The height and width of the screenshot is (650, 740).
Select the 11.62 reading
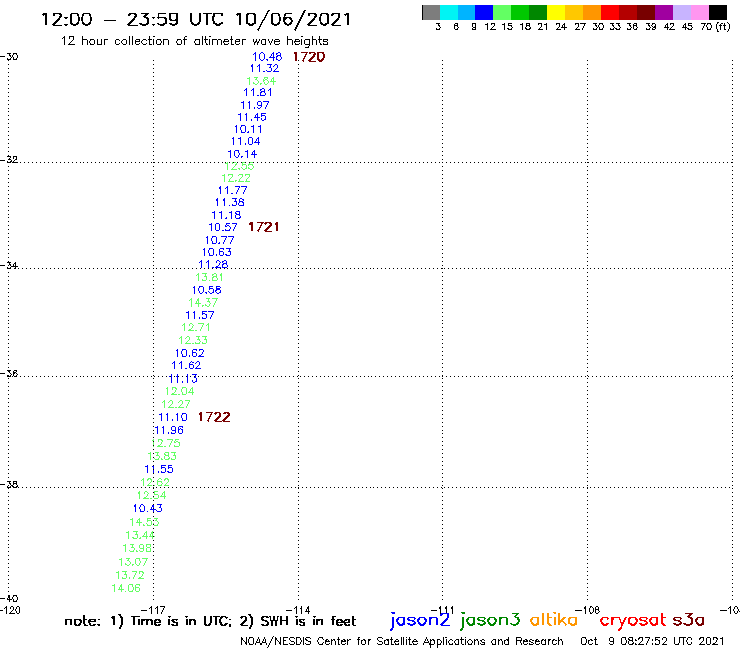[x=186, y=366]
